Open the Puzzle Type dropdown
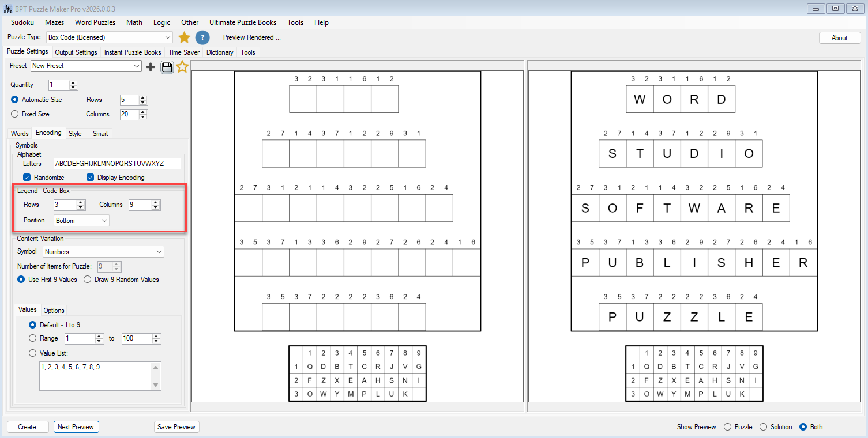The image size is (868, 438). click(109, 37)
